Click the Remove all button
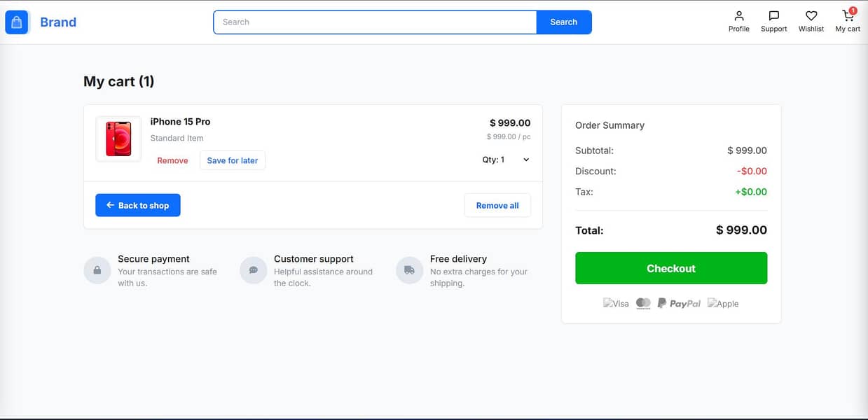Viewport: 868px width, 420px height. tap(497, 205)
